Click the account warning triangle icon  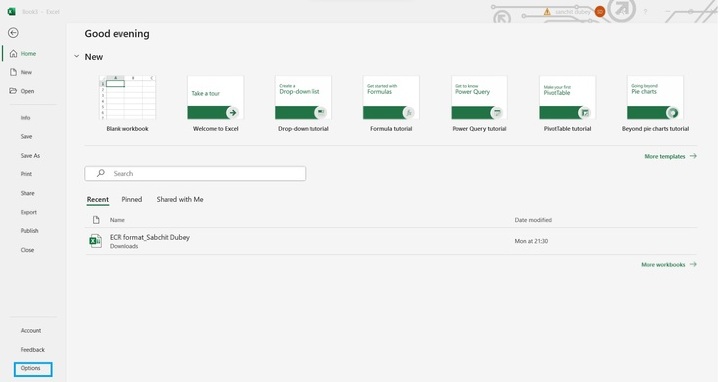tap(547, 12)
